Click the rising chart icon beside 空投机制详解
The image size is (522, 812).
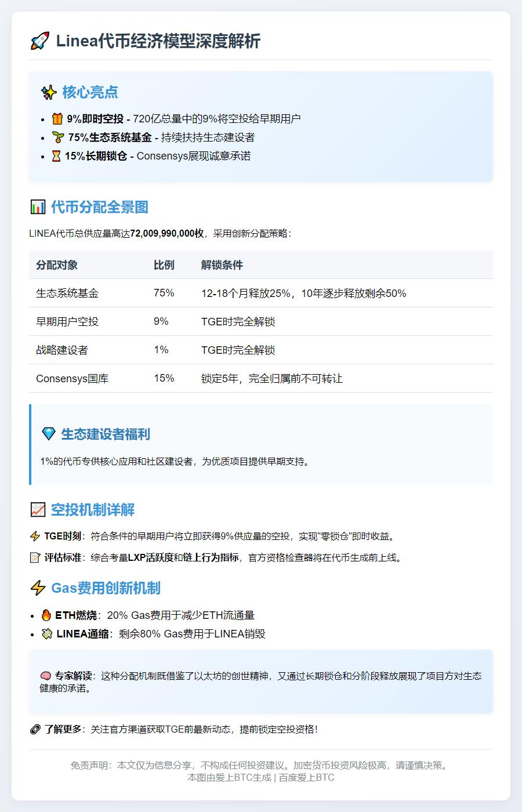tap(37, 510)
